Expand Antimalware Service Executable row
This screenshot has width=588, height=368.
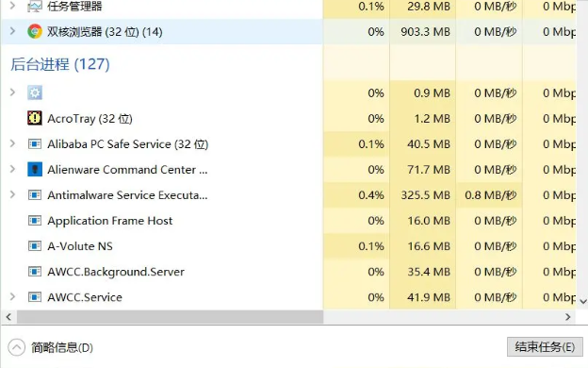(12, 194)
